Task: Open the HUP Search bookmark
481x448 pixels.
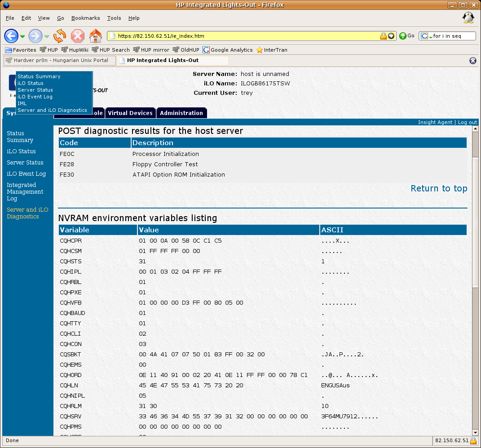Action: coord(111,50)
